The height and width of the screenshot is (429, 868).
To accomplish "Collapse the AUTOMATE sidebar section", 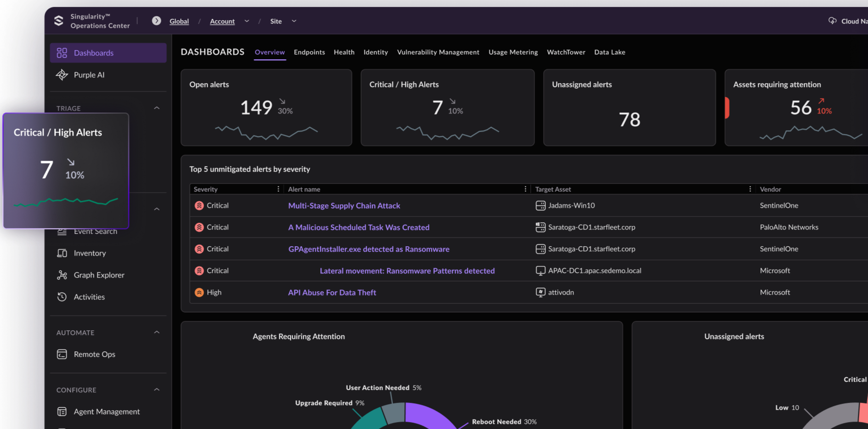I will point(157,332).
